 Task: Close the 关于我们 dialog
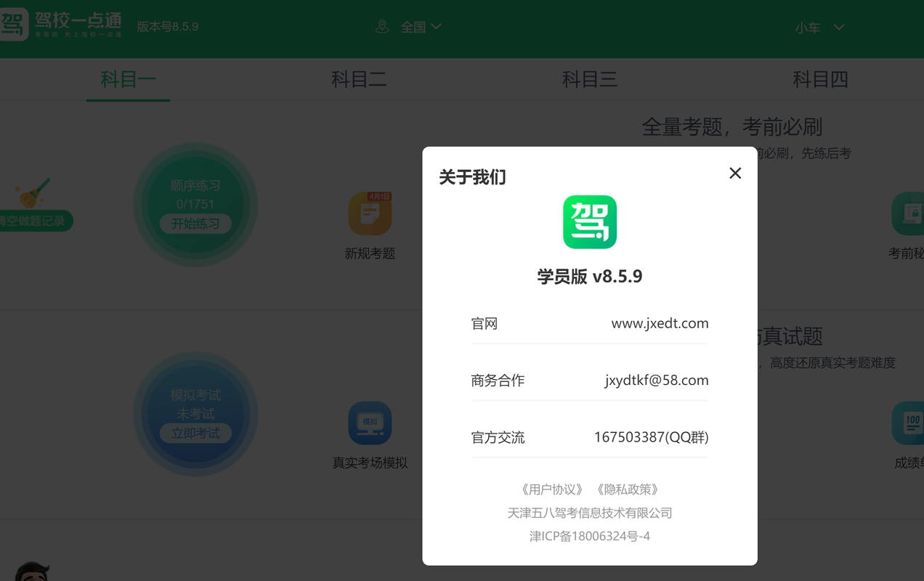tap(735, 173)
